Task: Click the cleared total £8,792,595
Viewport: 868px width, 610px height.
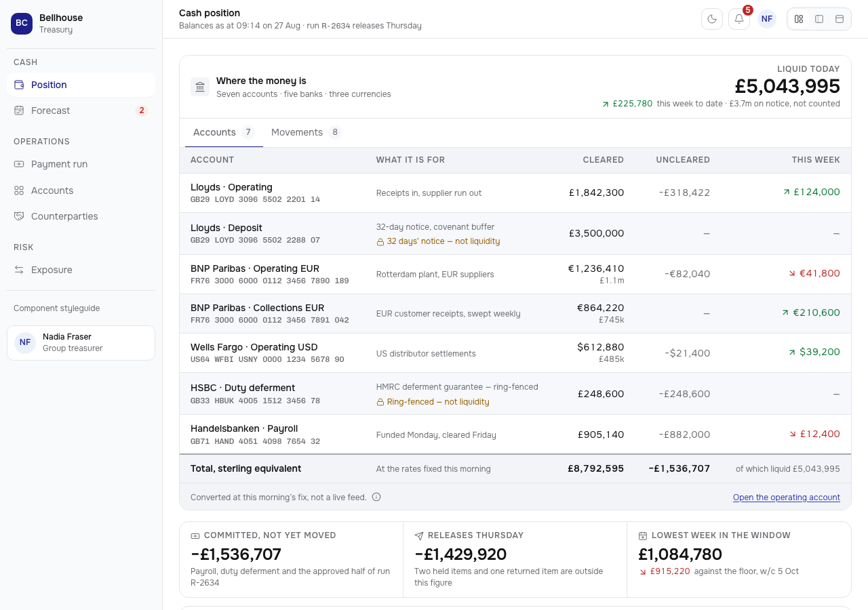Action: (x=596, y=468)
